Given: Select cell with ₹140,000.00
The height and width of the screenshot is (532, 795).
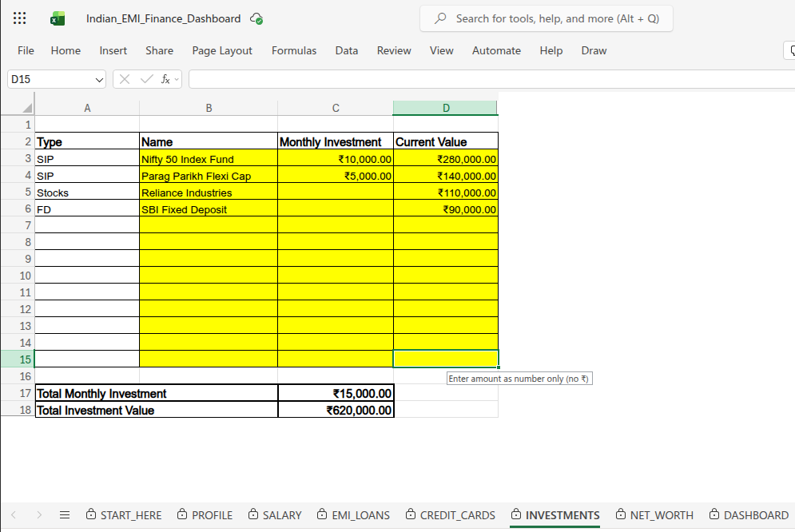Looking at the screenshot, I should (x=446, y=176).
